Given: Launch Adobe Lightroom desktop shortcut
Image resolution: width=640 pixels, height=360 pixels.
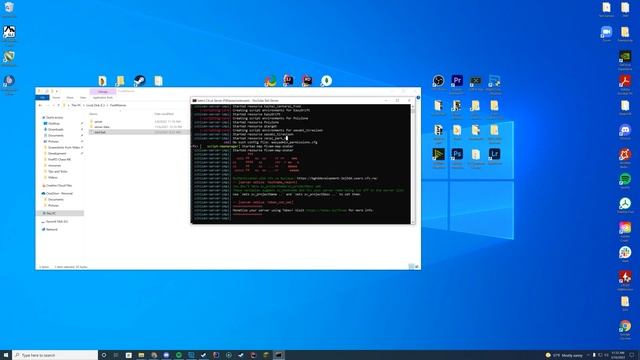Looking at the screenshot, I should (494, 154).
